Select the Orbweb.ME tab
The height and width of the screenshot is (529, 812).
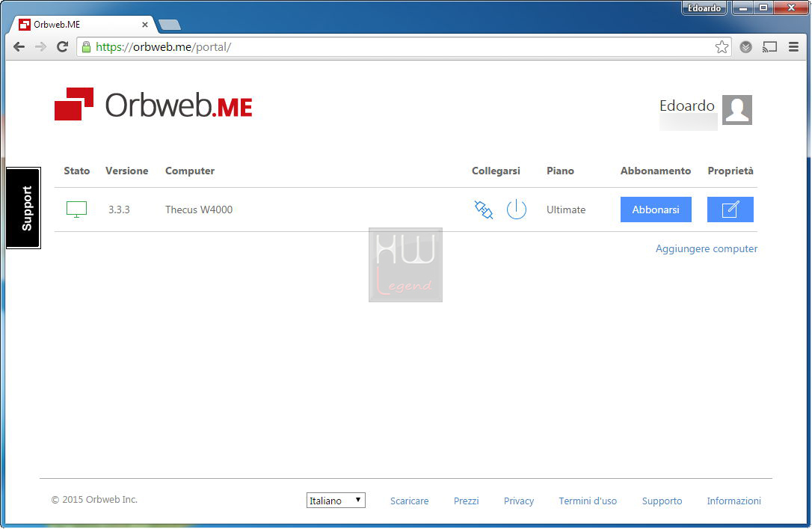coord(83,25)
